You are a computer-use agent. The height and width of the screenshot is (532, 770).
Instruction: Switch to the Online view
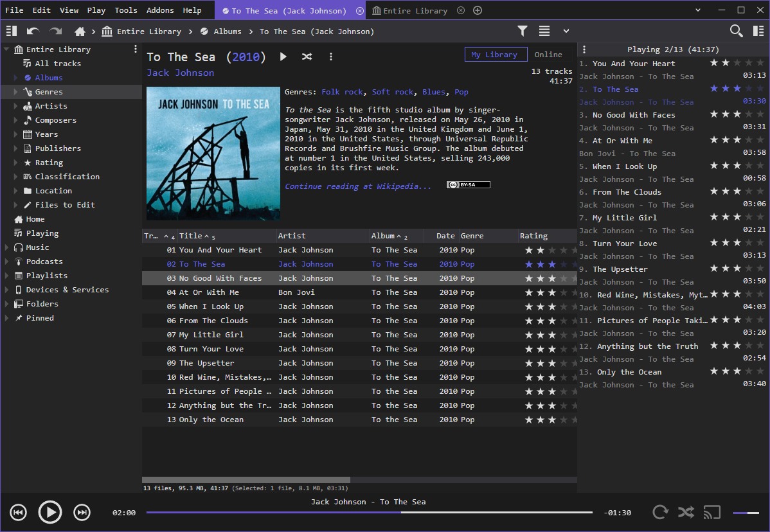548,55
